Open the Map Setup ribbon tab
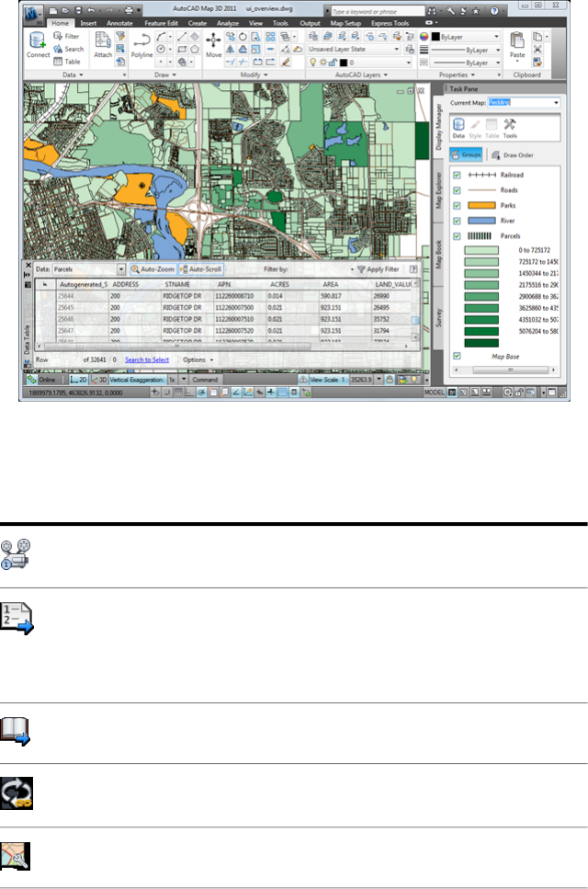This screenshot has width=588, height=889. pyautogui.click(x=345, y=23)
